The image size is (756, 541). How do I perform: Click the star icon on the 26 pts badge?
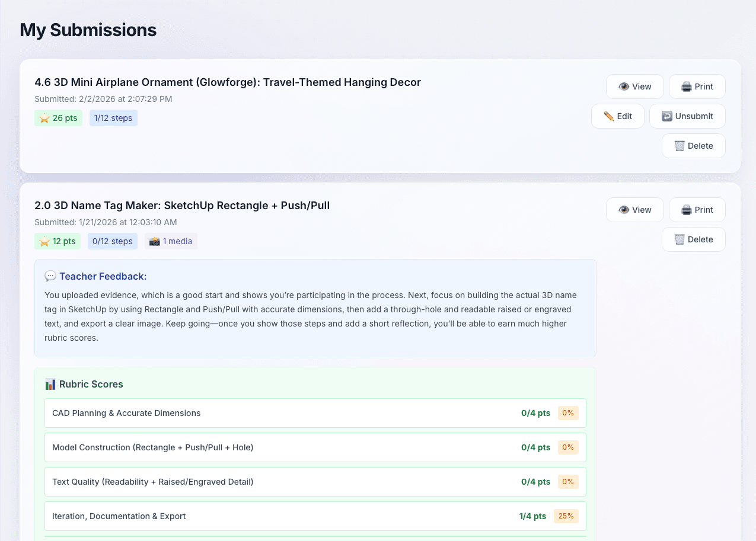(x=43, y=118)
